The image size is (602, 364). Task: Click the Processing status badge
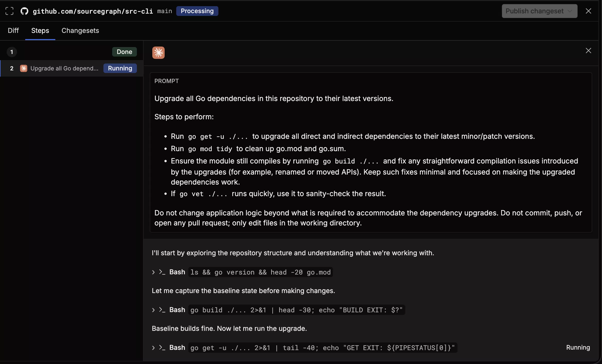[x=197, y=11]
